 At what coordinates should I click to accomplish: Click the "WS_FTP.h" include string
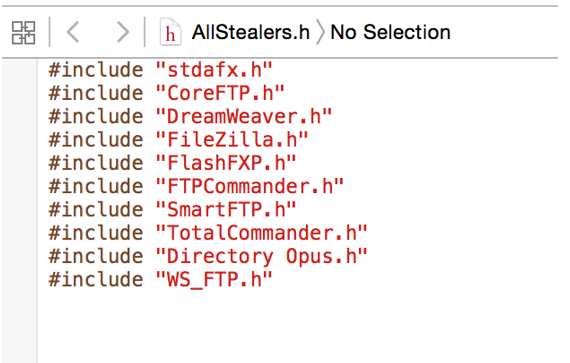[214, 279]
